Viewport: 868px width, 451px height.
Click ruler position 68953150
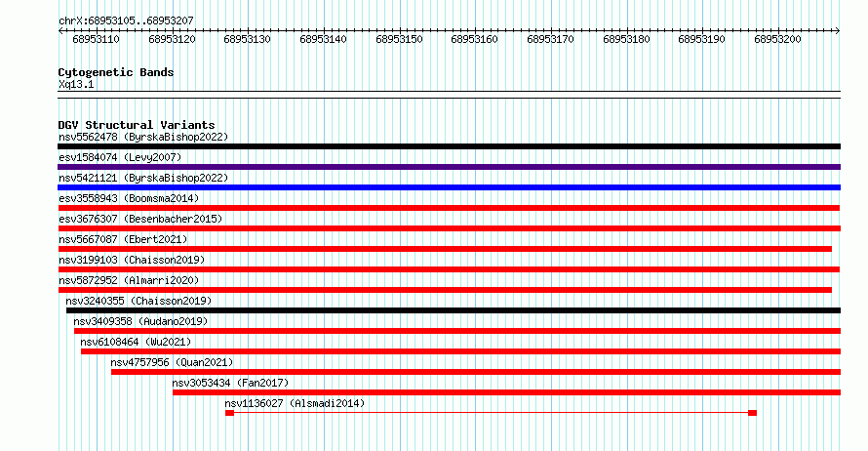399,39
